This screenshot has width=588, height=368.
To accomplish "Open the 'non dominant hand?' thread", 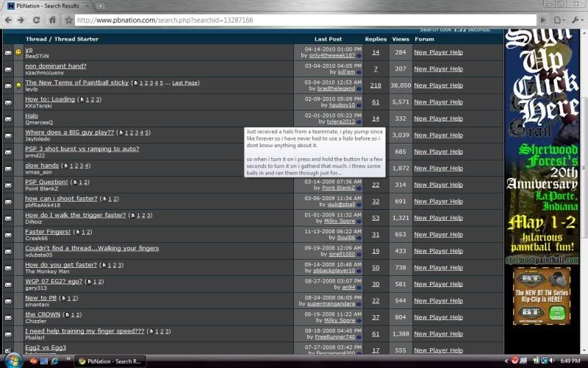I will click(56, 66).
